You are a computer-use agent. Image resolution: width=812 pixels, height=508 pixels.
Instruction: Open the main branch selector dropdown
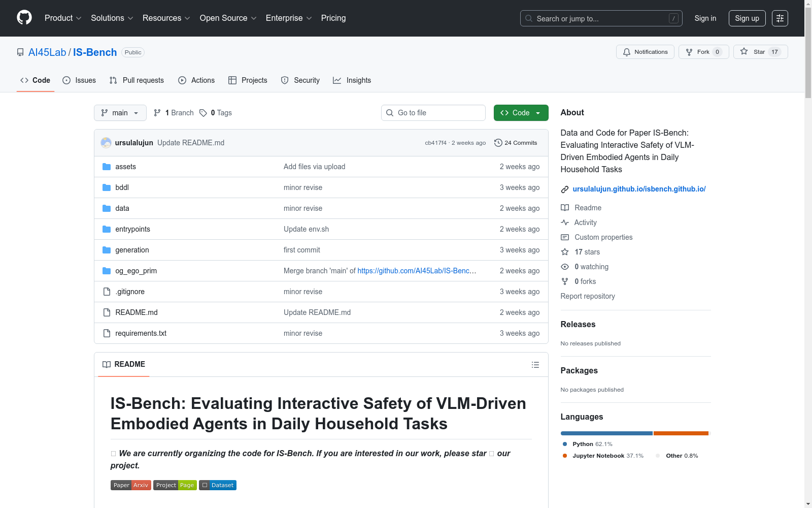coord(120,113)
